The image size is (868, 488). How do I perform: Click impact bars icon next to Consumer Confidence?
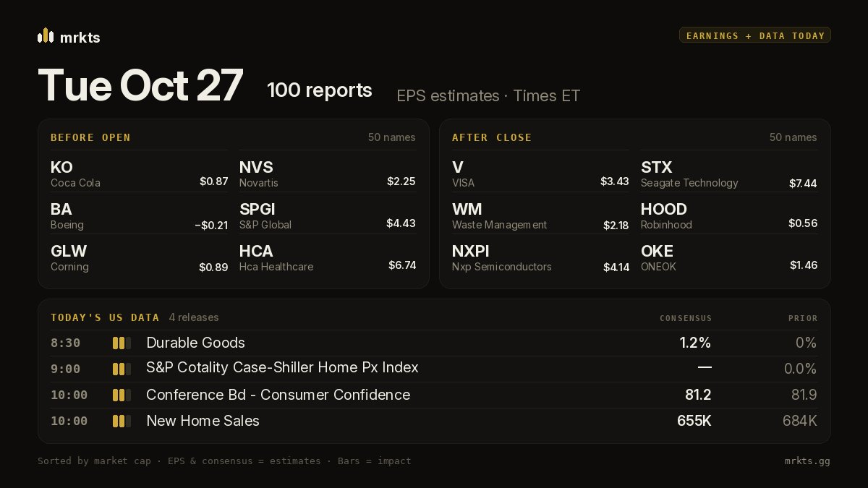click(122, 395)
